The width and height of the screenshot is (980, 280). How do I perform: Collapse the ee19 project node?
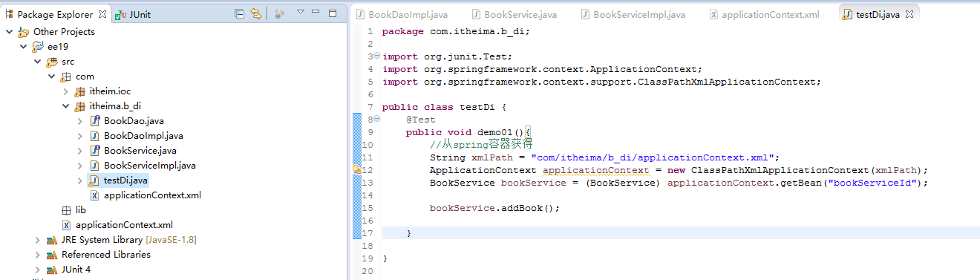click(x=24, y=47)
